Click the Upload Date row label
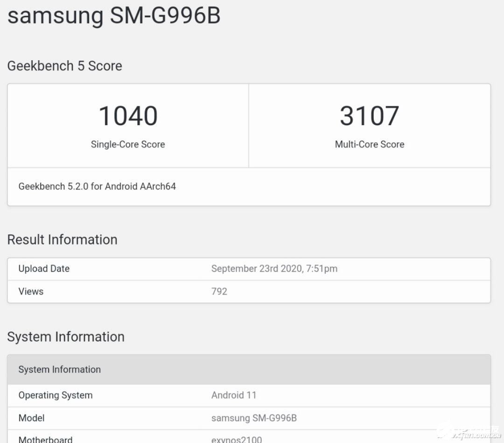This screenshot has width=504, height=443. (x=44, y=268)
